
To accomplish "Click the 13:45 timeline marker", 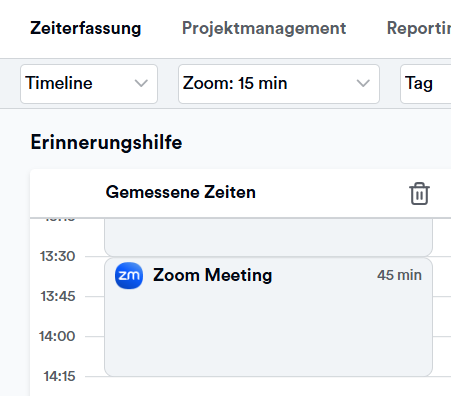I will pos(58,296).
